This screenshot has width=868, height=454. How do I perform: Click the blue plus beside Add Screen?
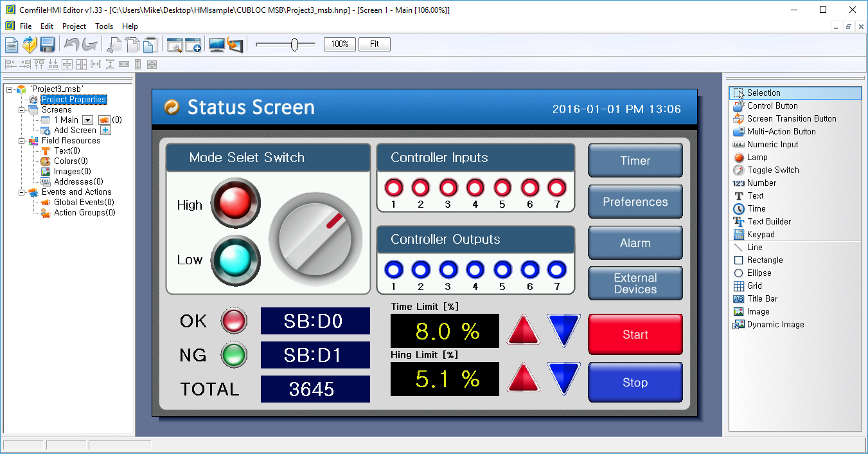coord(105,131)
